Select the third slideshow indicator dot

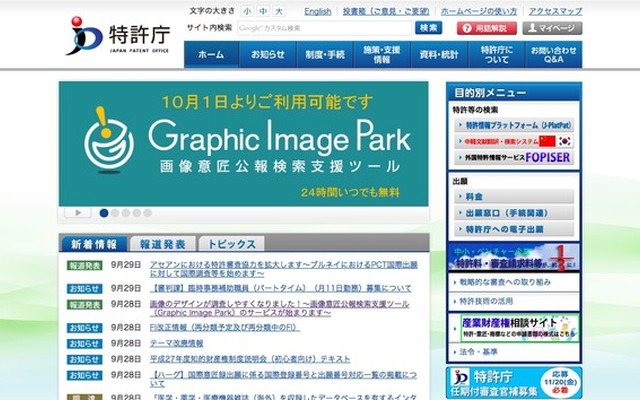click(x=126, y=213)
